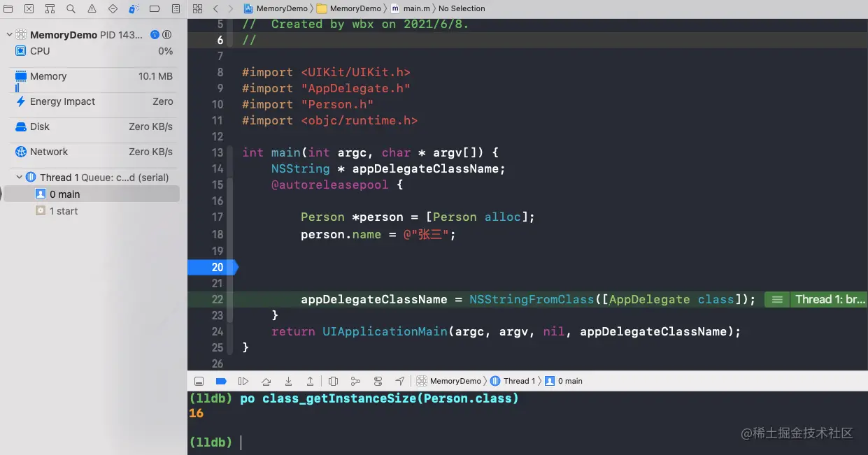Screen dimensions: 868x455
Task: Click AppDelegate.h import line
Action: (x=326, y=88)
